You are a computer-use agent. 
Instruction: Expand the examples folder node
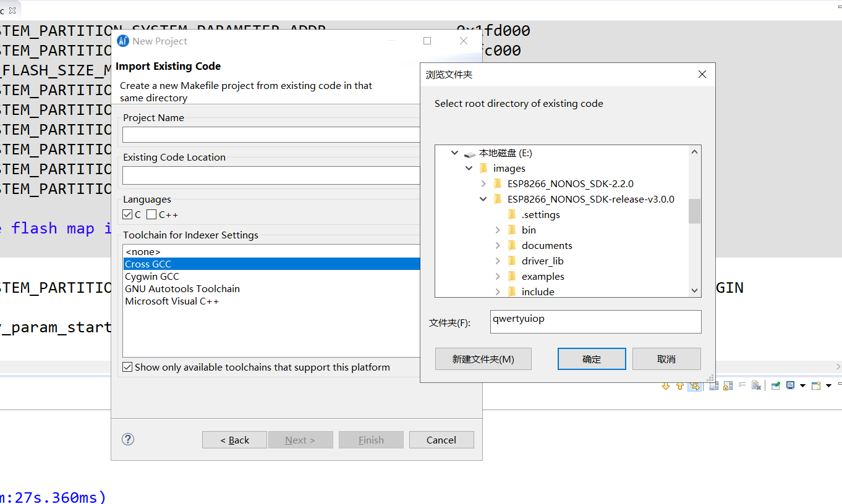pos(498,276)
